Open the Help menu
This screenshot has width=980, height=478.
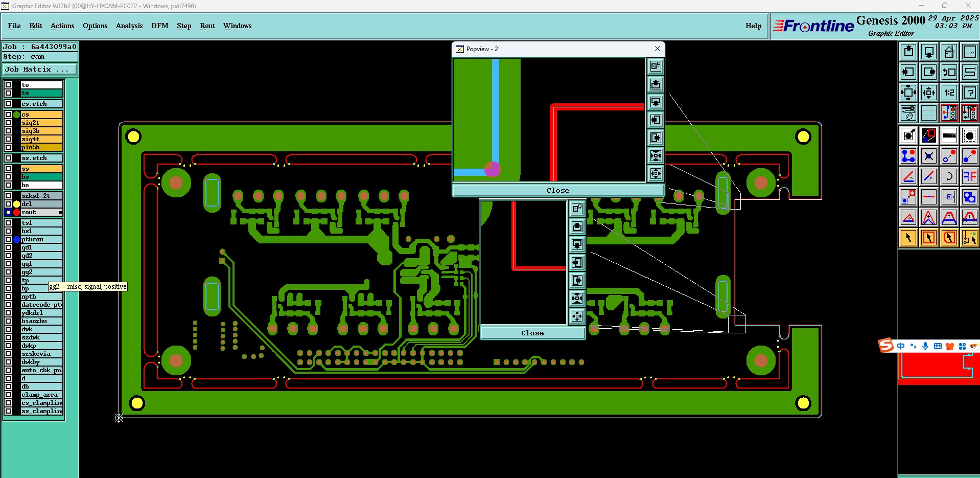tap(753, 26)
